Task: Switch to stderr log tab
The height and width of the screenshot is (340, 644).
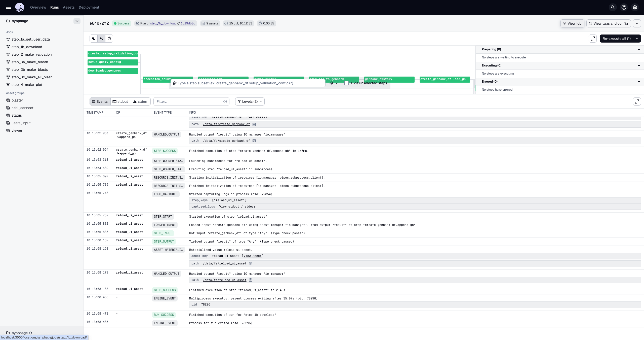Action: [x=140, y=101]
